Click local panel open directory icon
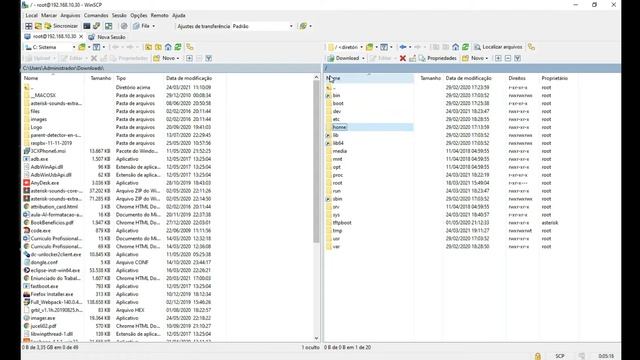Viewport: 640px width, 360px height. [82, 47]
